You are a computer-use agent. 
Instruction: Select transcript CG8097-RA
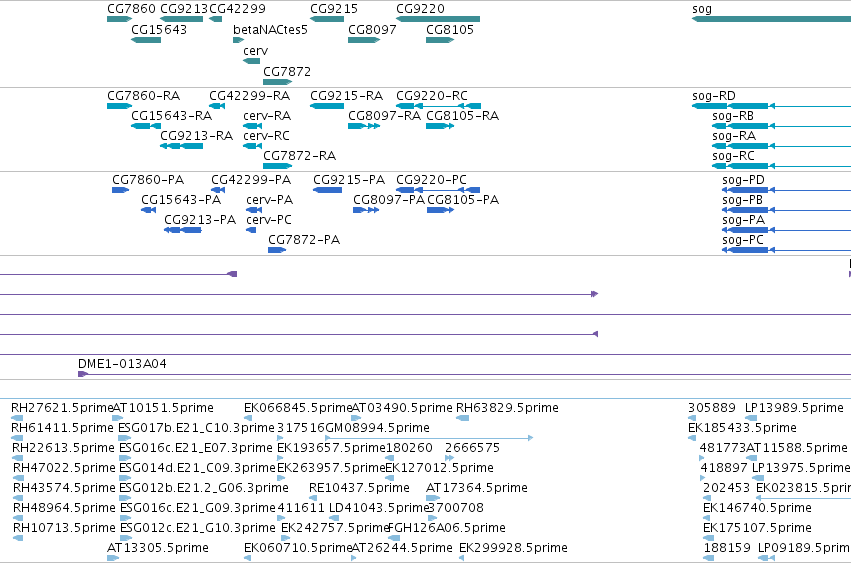pyautogui.click(x=384, y=116)
